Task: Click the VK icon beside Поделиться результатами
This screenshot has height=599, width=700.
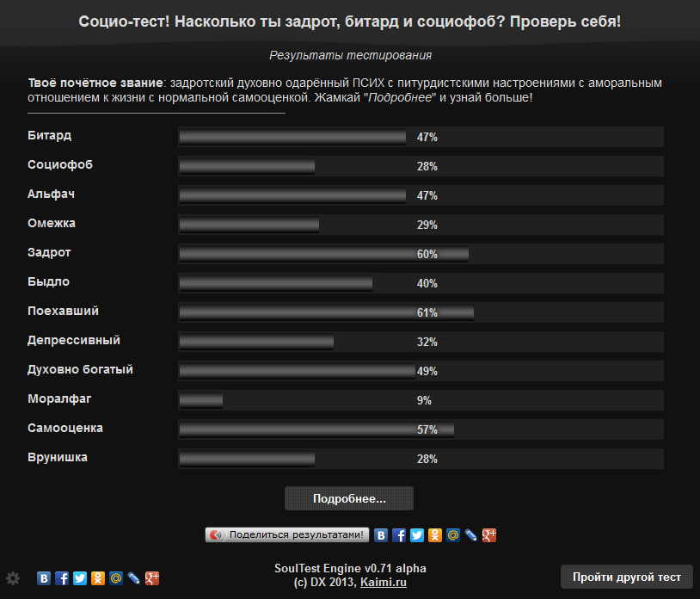Action: 381,535
